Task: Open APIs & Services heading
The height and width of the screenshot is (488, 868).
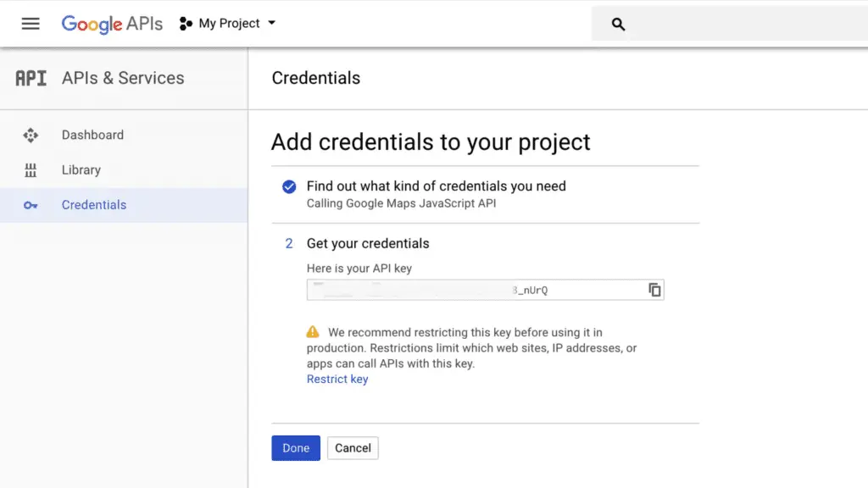Action: pos(123,78)
